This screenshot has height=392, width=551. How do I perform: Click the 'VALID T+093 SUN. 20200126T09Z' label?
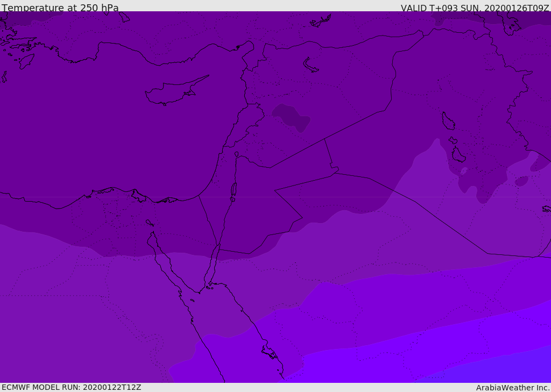tap(475, 8)
